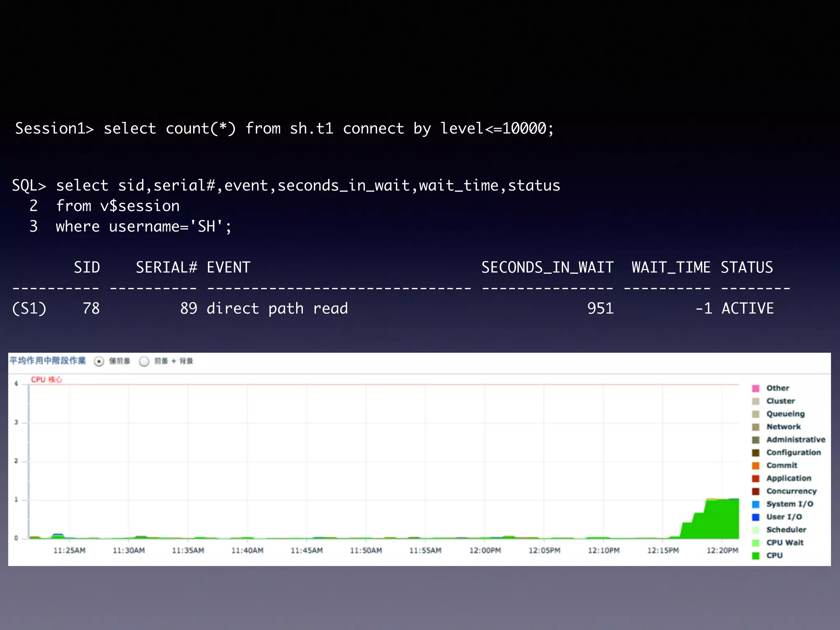Viewport: 840px width, 630px height.
Task: Open the Scheduler legend label
Action: click(x=786, y=530)
